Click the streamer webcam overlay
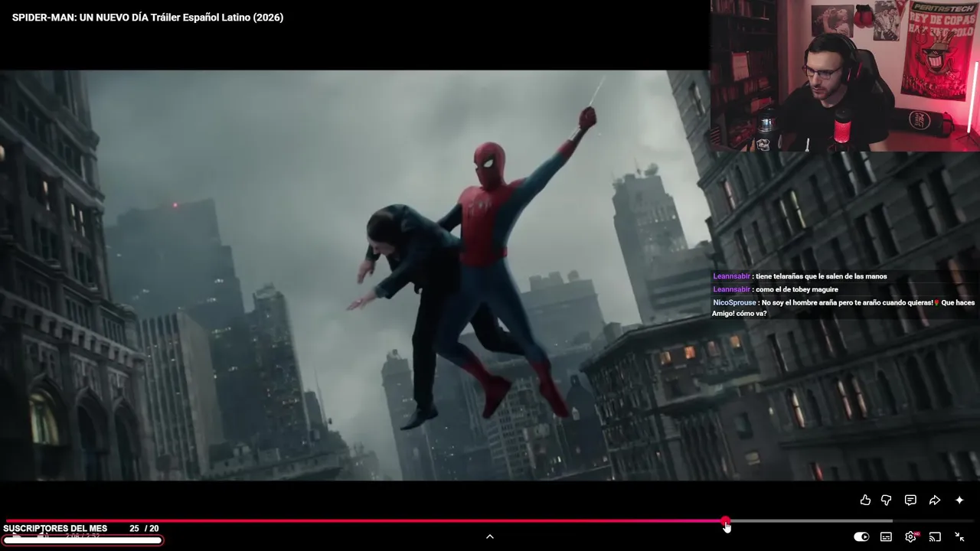This screenshot has width=980, height=551. point(845,75)
